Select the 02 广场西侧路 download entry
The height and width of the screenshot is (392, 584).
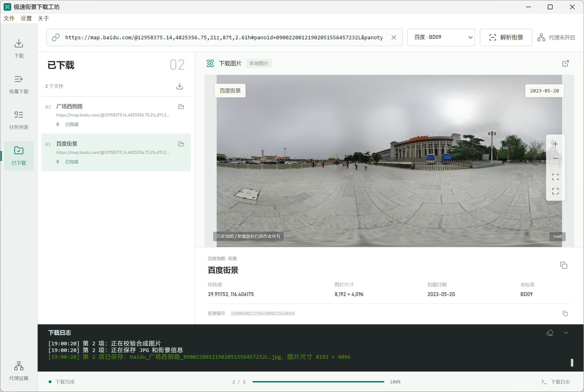click(x=116, y=115)
